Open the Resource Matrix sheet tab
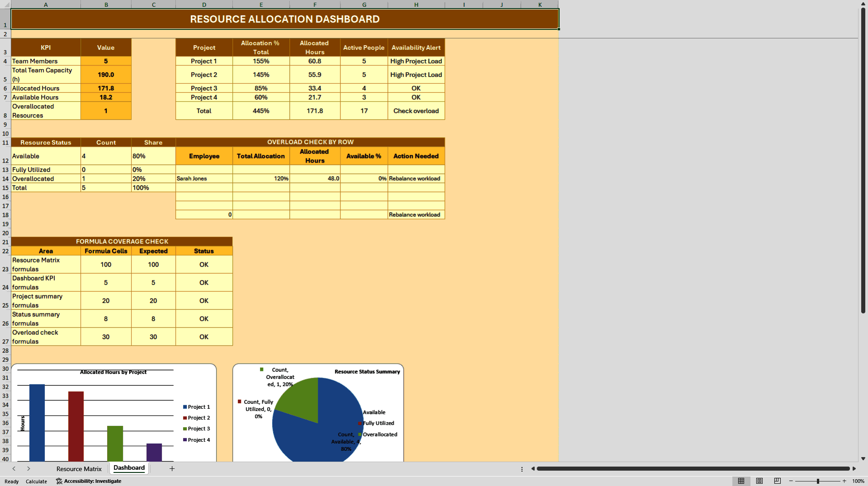 79,469
